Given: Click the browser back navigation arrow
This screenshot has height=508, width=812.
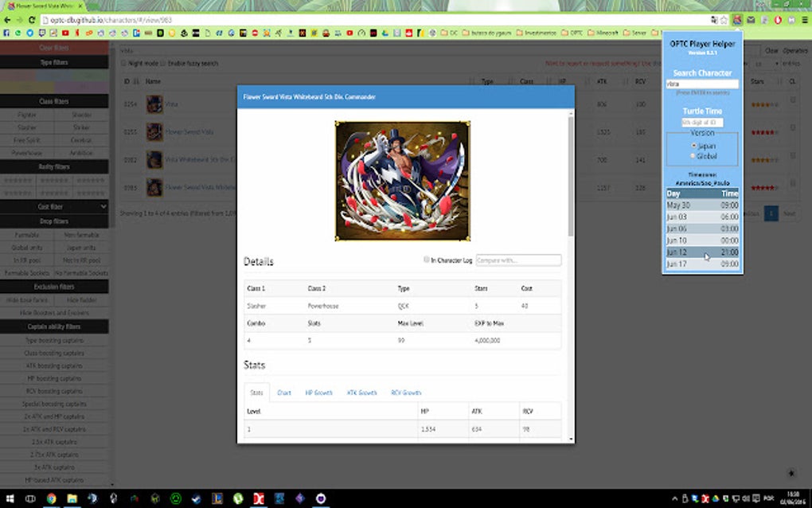Looking at the screenshot, I should pos(6,21).
